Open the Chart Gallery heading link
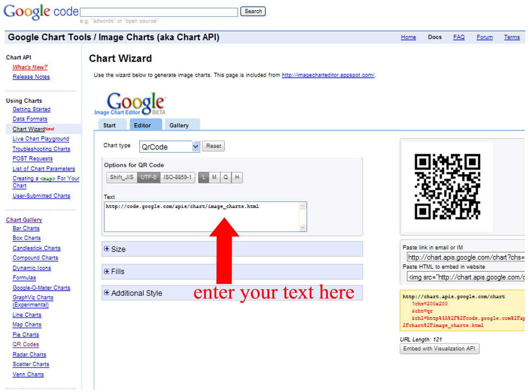 pos(24,220)
